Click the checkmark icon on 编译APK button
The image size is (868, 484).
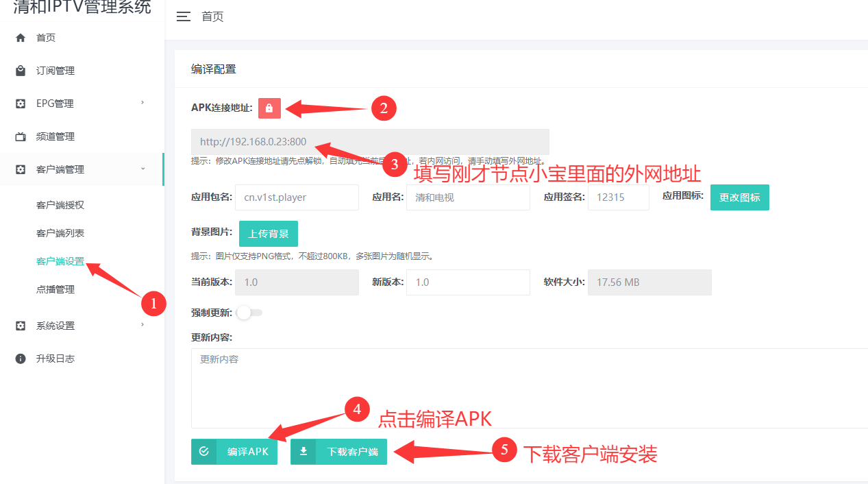tap(203, 452)
